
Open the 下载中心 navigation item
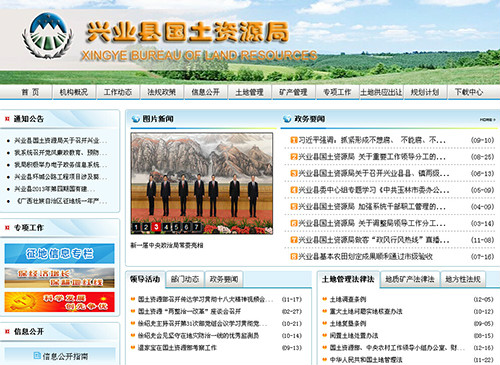pos(469,92)
